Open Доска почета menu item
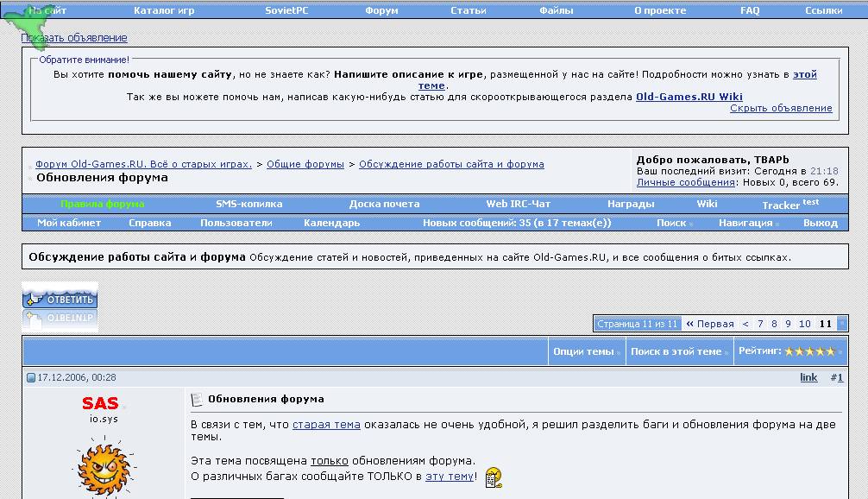868x499 pixels. coord(384,204)
